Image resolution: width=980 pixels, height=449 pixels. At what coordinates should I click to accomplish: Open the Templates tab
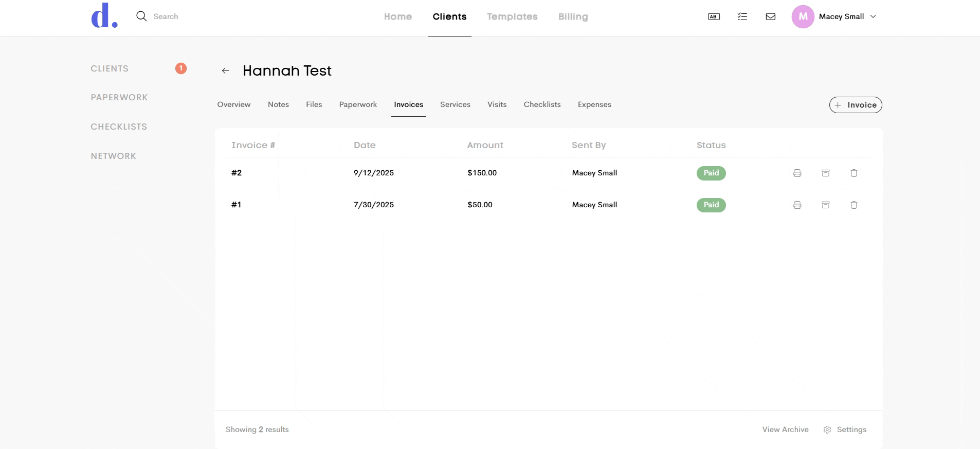(x=512, y=16)
